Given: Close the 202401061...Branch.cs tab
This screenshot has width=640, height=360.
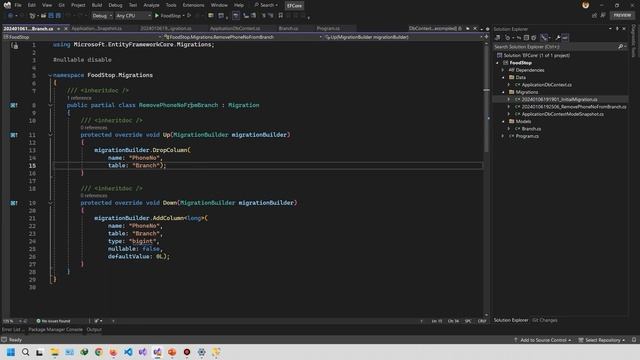Looking at the screenshot, I should tap(66, 29).
